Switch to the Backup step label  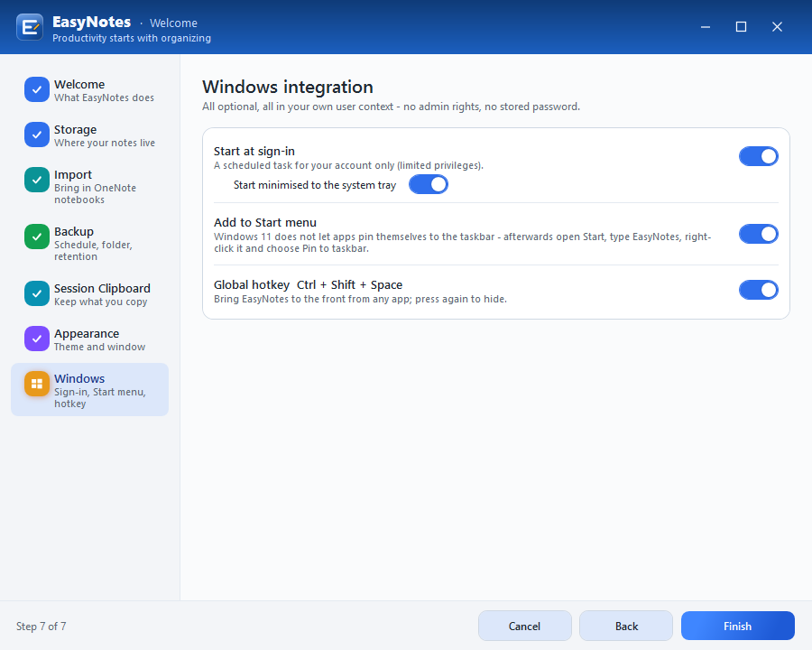[74, 231]
